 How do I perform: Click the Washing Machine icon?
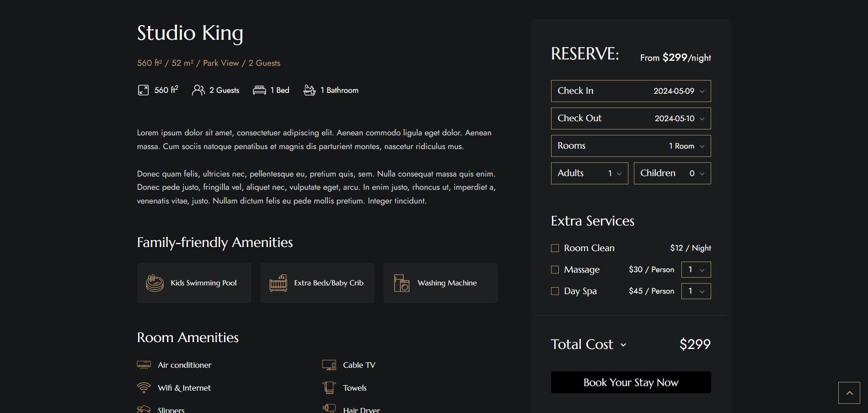pyautogui.click(x=402, y=283)
